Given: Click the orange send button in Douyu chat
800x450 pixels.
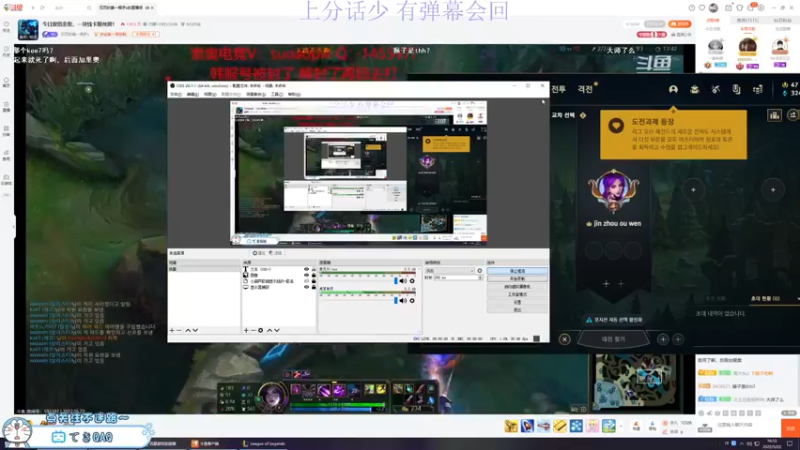Looking at the screenshot, I should 790,428.
